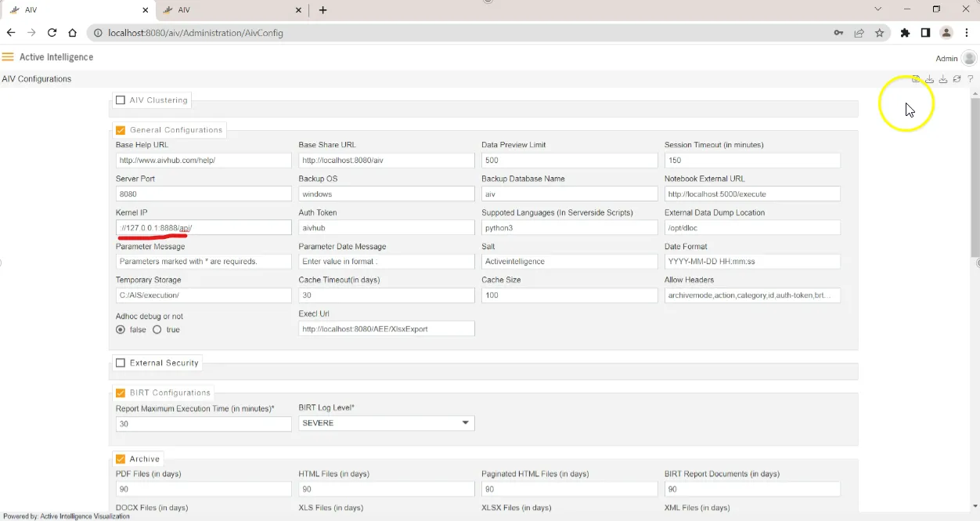Image resolution: width=980 pixels, height=521 pixels.
Task: Bookmark this page with star icon
Action: click(880, 33)
